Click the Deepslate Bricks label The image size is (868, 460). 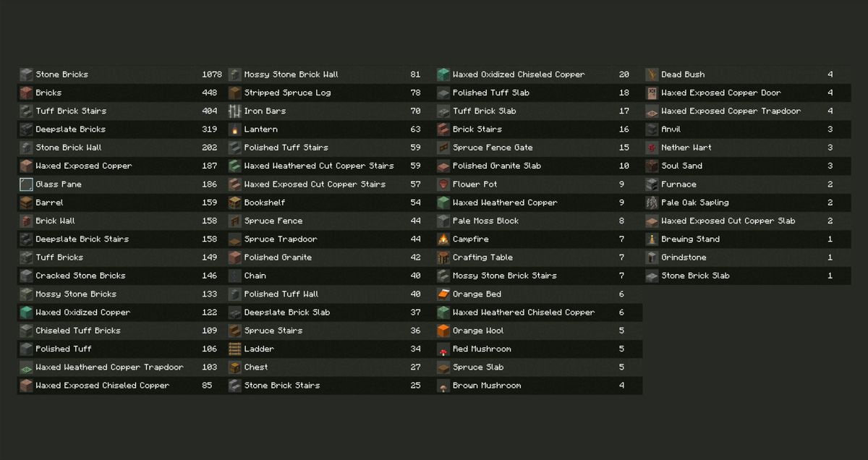tap(71, 129)
